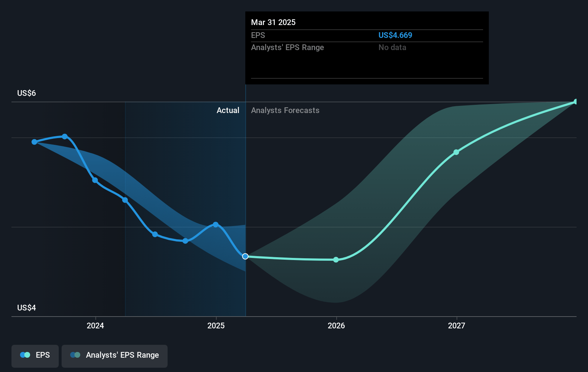
Task: Click the 2027 forecast EPS data point
Action: click(x=456, y=152)
